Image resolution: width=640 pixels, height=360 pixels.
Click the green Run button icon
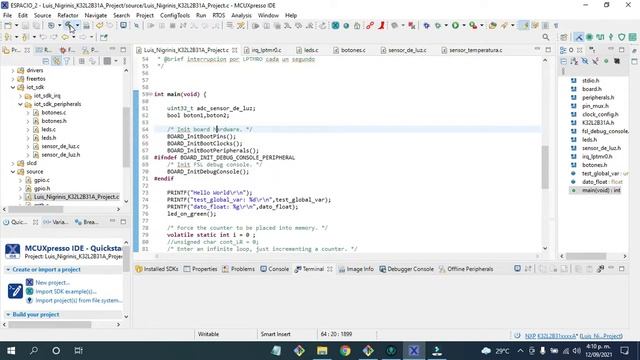pyautogui.click(x=455, y=25)
